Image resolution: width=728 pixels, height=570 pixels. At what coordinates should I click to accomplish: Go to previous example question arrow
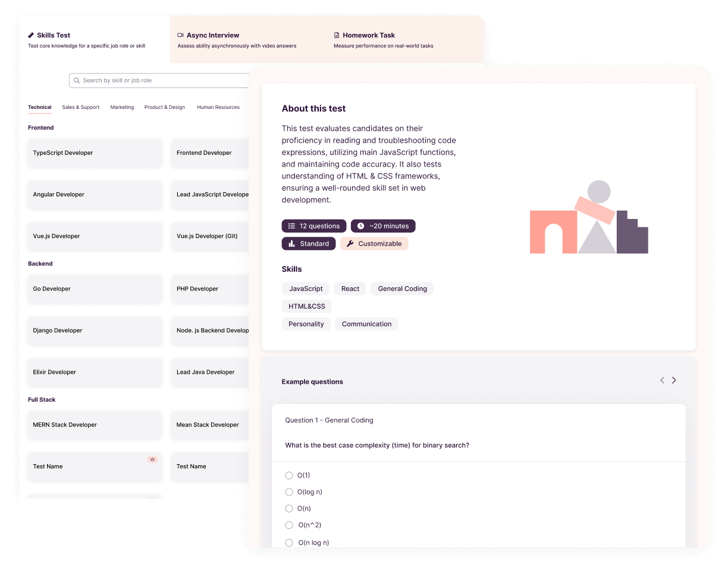[662, 380]
